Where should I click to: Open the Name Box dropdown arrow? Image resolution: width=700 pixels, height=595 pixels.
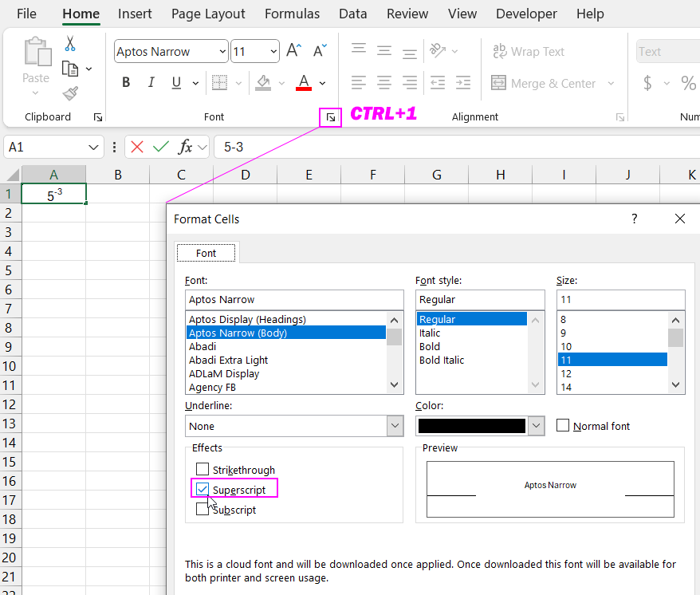94,148
